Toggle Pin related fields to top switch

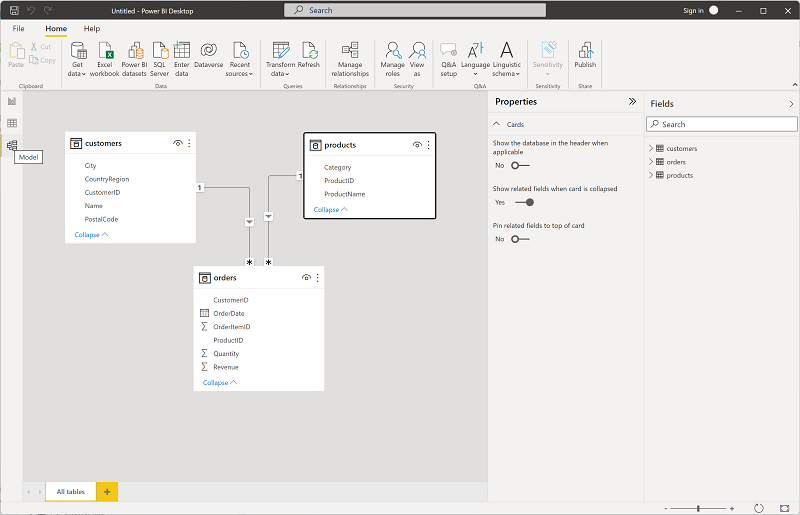520,239
